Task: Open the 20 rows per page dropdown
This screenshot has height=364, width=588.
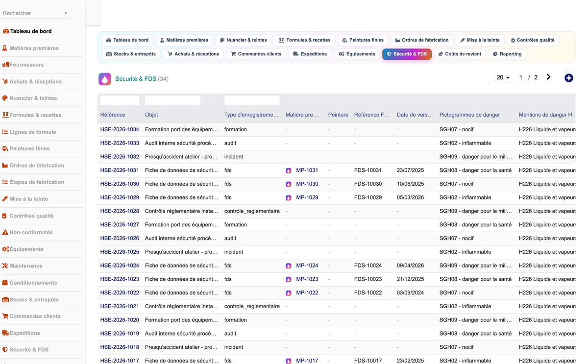Action: click(500, 77)
